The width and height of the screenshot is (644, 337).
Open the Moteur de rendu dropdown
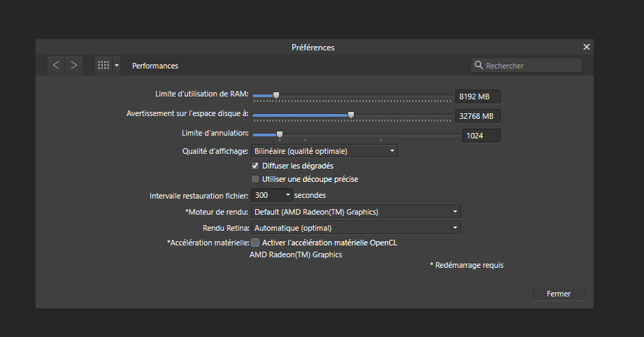tap(356, 212)
